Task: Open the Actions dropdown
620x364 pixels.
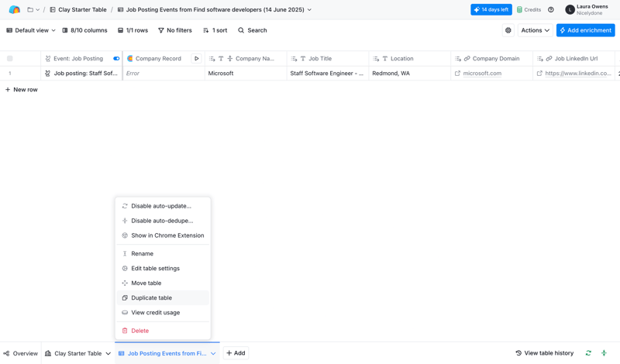Action: pos(535,30)
